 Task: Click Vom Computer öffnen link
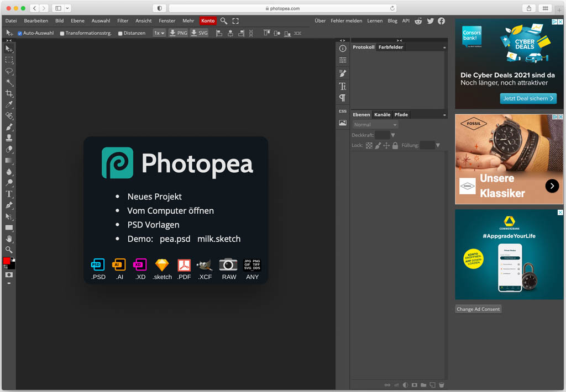(x=170, y=210)
